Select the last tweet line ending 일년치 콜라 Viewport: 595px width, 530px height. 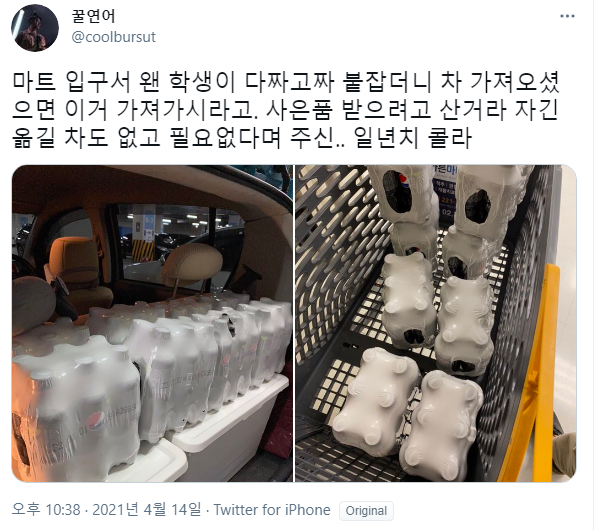pos(242,137)
